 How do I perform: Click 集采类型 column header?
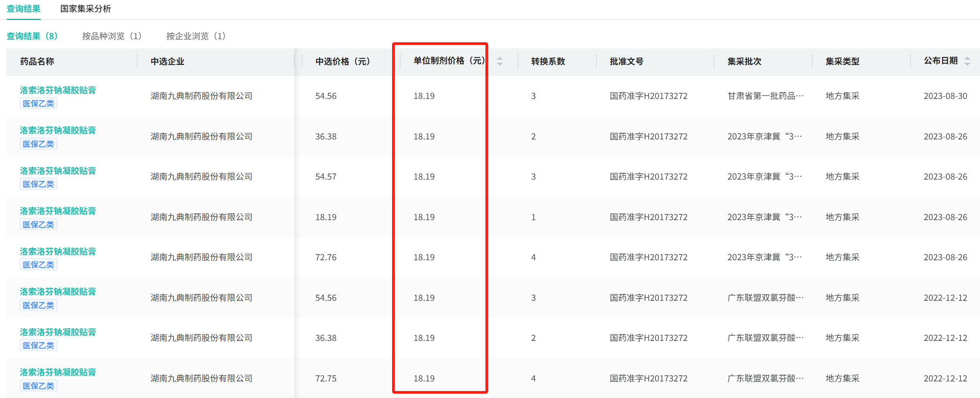coord(842,61)
